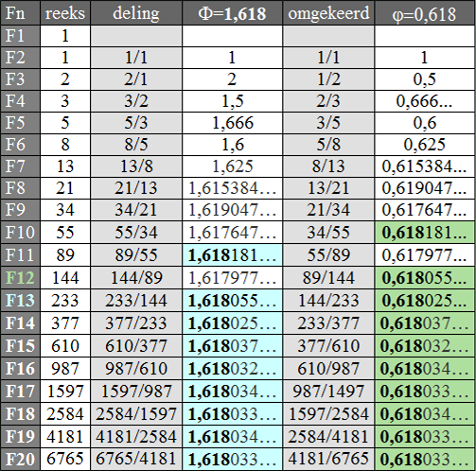Click the highlighted cell 1,618181…
Screen dimensions: 476x471
pos(232,255)
